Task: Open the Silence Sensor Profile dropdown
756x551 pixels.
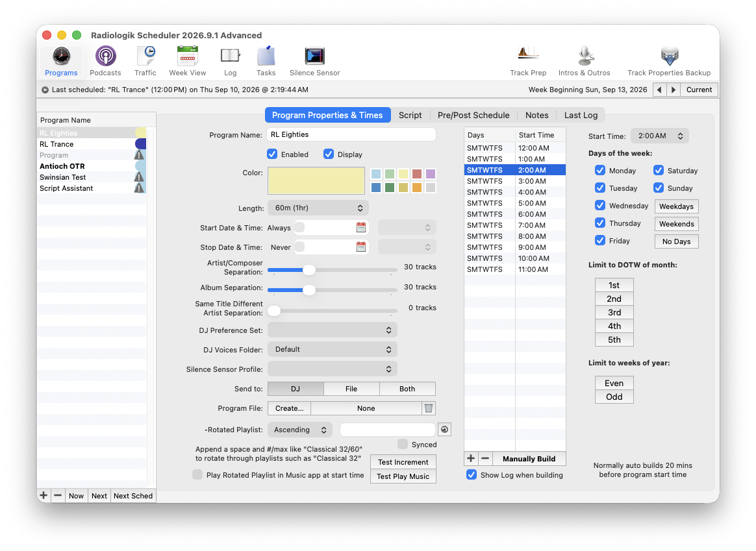Action: pos(332,369)
